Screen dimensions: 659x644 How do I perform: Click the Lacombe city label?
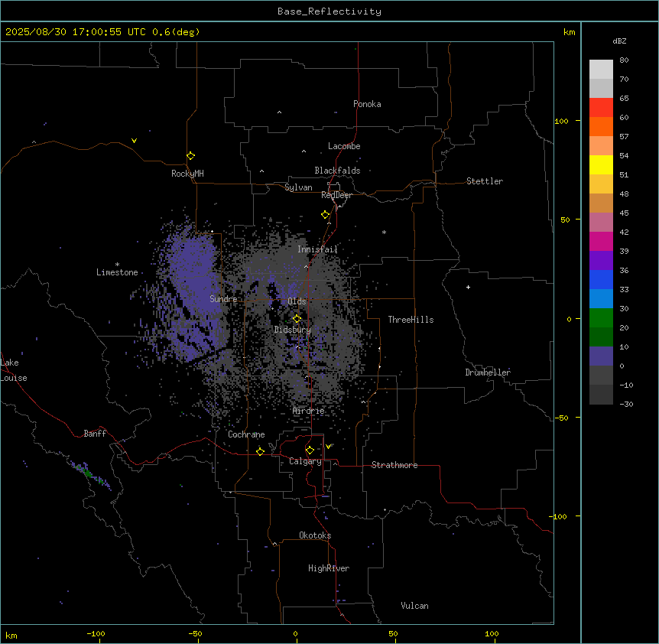point(344,146)
